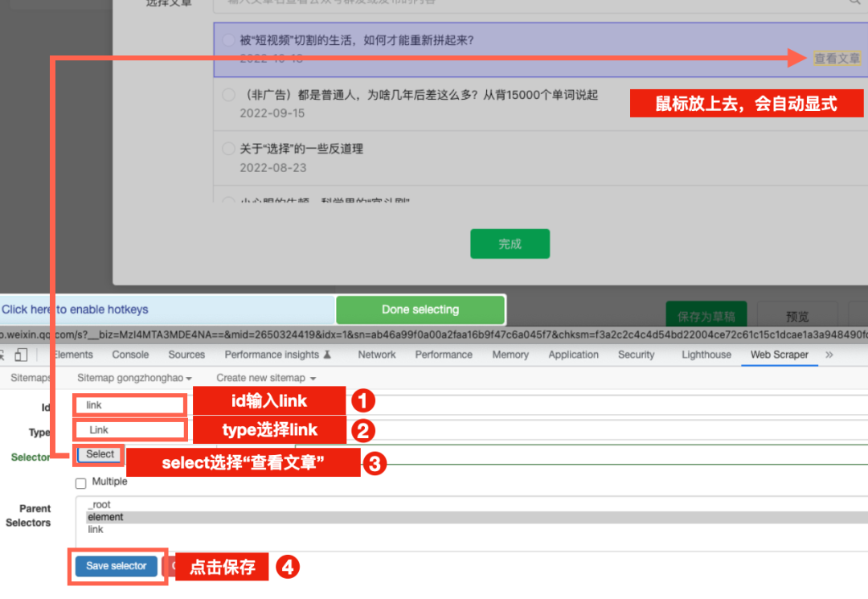Click the Id input field containing link
This screenshot has width=868, height=599.
(130, 405)
